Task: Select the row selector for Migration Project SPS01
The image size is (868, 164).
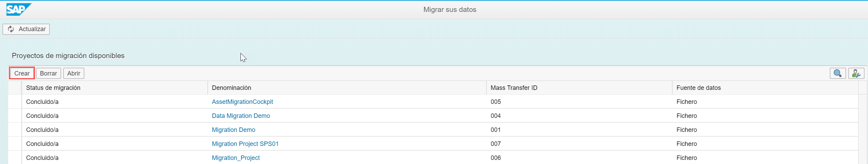Action: (15, 144)
